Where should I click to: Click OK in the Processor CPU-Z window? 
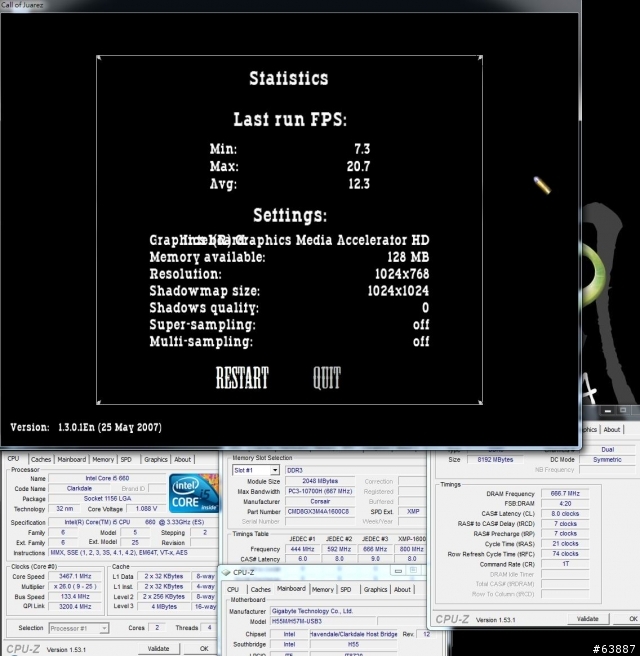[204, 649]
